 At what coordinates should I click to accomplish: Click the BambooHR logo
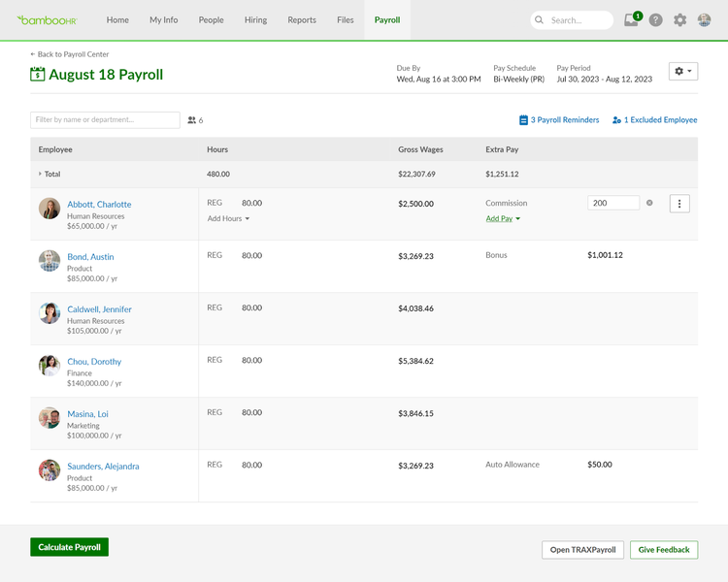(47, 19)
